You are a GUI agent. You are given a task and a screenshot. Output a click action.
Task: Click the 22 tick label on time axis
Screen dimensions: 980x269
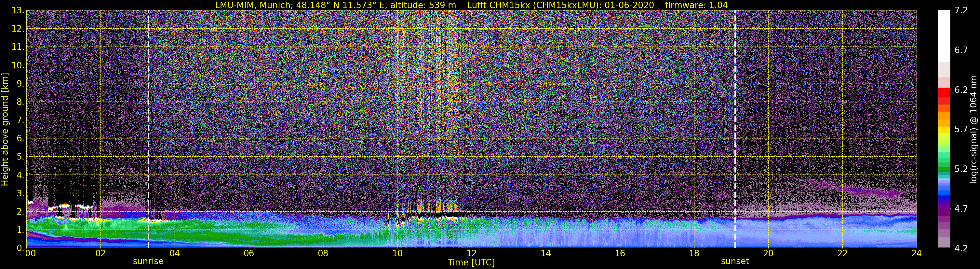click(x=842, y=253)
